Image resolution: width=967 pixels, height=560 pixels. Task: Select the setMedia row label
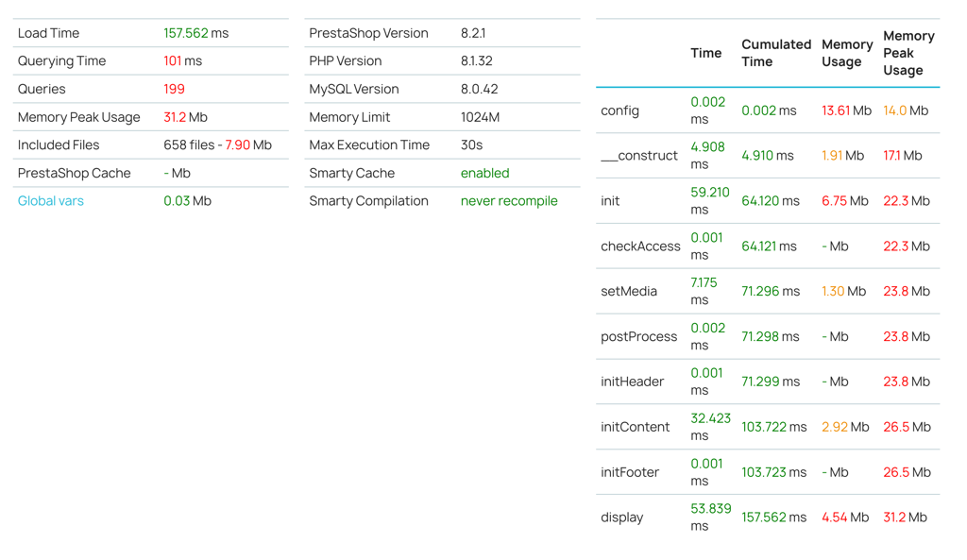click(x=628, y=291)
